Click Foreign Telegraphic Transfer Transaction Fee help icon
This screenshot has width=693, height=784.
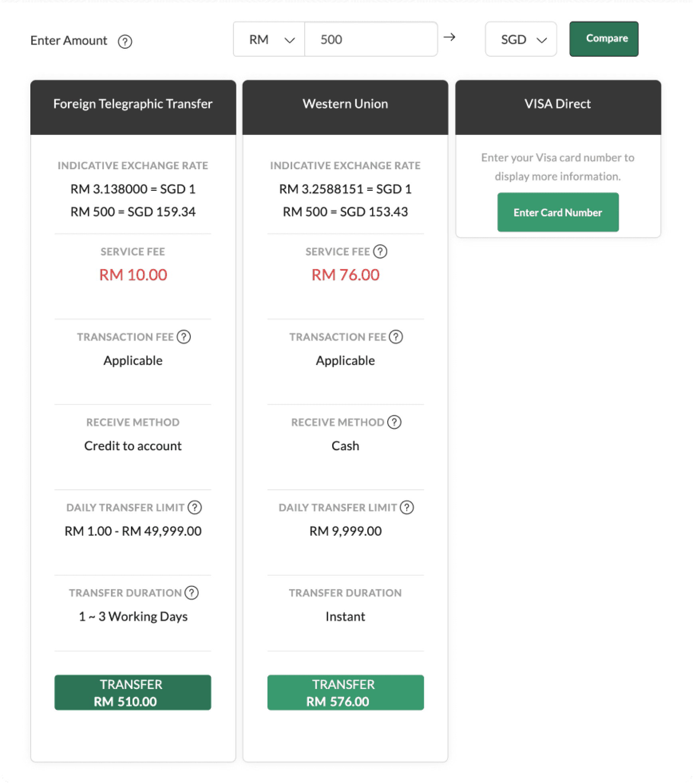pos(184,337)
